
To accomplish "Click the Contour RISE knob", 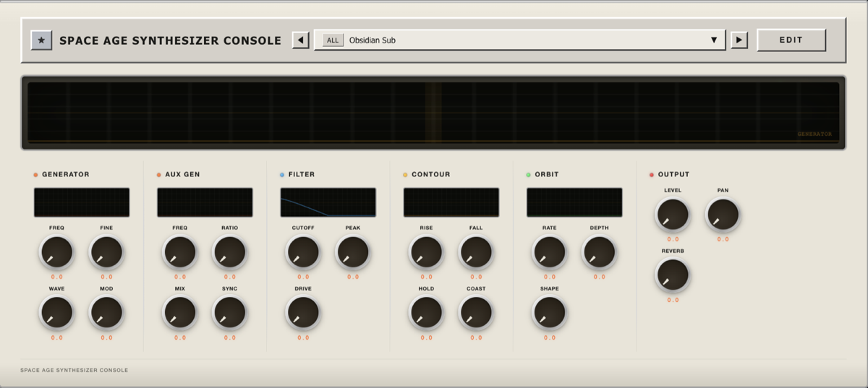I will (x=426, y=252).
